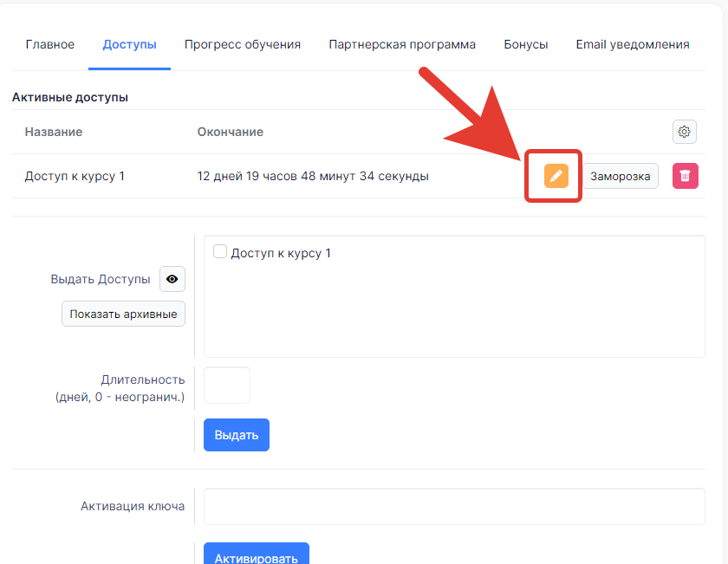Click the Показать архивные button
Viewport: 728px width, 564px height.
pos(123,314)
